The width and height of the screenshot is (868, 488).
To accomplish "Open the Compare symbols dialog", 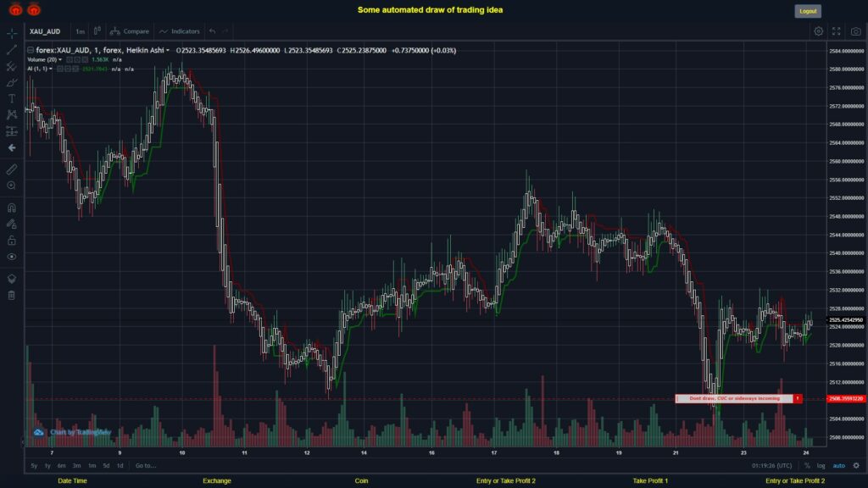I will pos(130,31).
